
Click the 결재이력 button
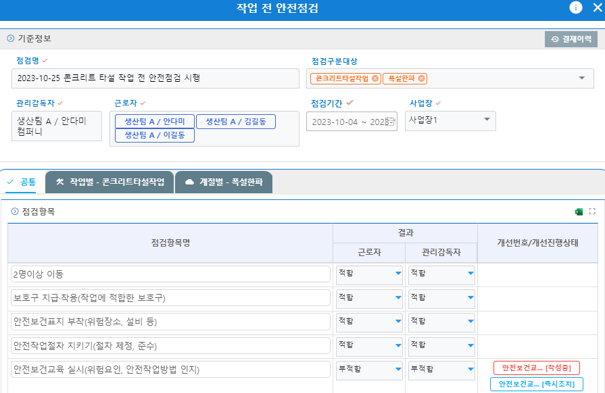coord(571,39)
